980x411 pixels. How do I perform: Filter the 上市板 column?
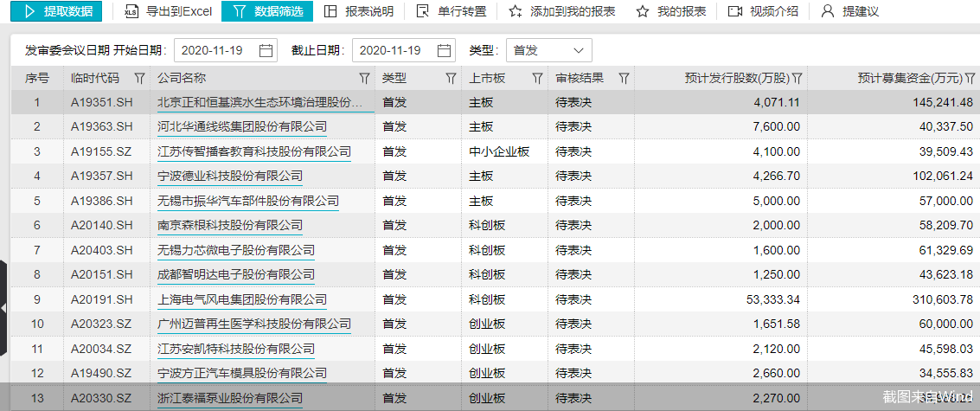pyautogui.click(x=537, y=78)
